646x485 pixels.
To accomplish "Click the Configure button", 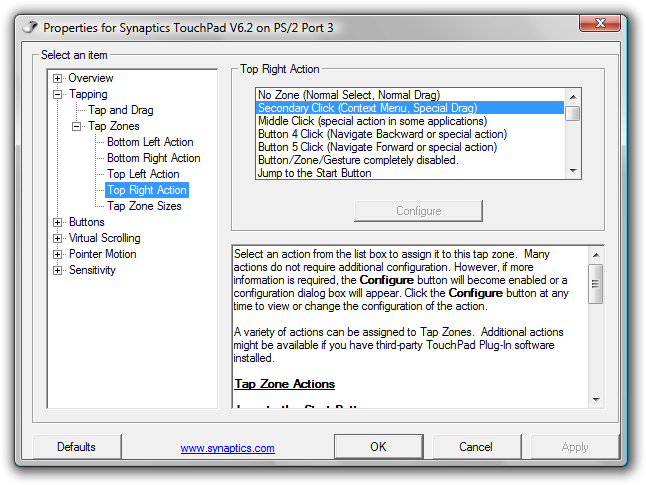I will tap(418, 211).
